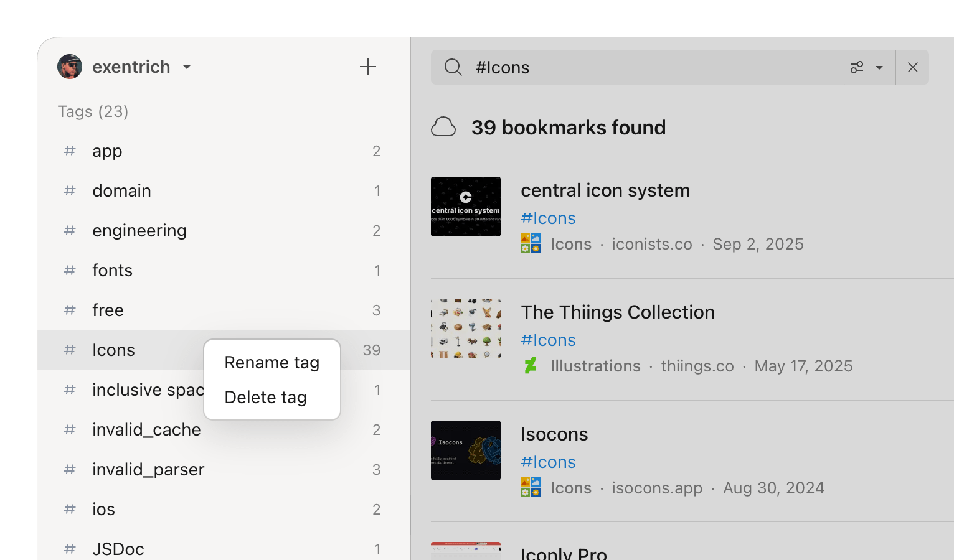This screenshot has width=954, height=560.
Task: Select the invalid_parser tag
Action: 224,470
